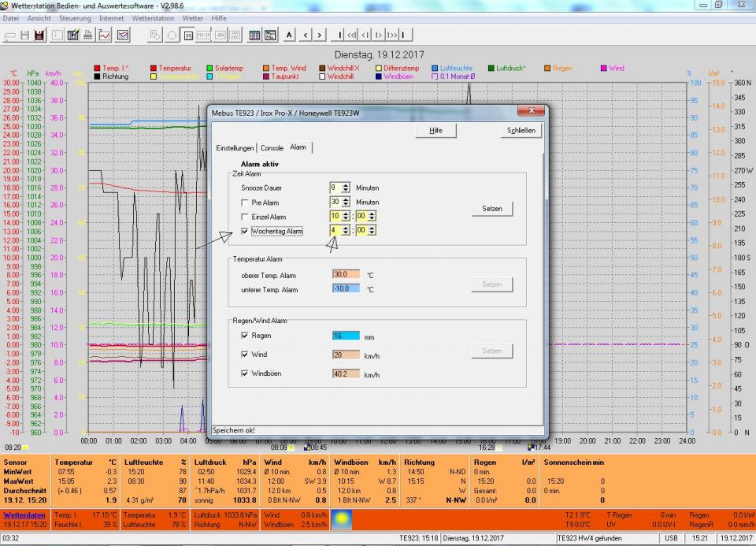This screenshot has width=756, height=546.
Task: Open the Wetterstation menu
Action: tap(152, 17)
